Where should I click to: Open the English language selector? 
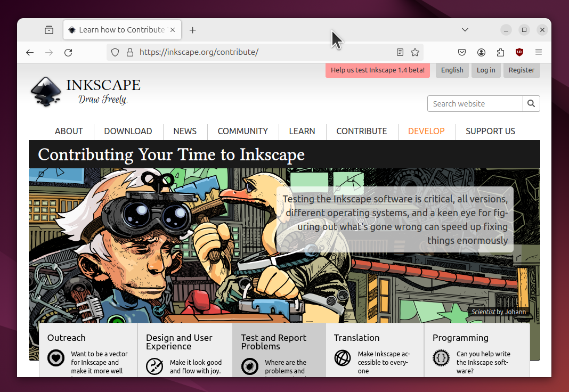point(452,70)
